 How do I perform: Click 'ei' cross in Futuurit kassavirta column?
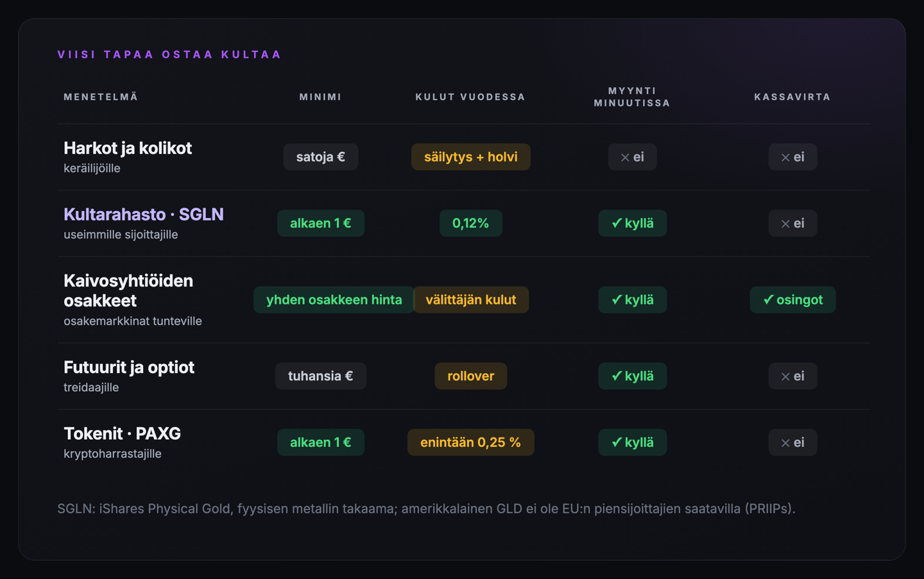click(792, 376)
